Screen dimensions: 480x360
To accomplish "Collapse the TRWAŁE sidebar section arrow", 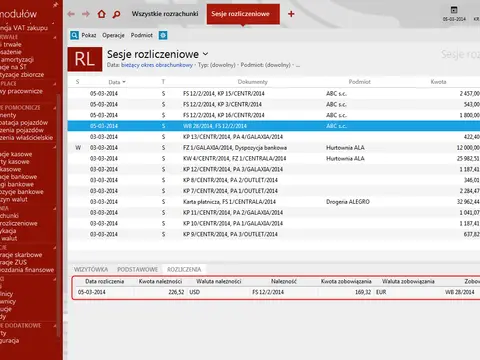I will click(55, 37).
